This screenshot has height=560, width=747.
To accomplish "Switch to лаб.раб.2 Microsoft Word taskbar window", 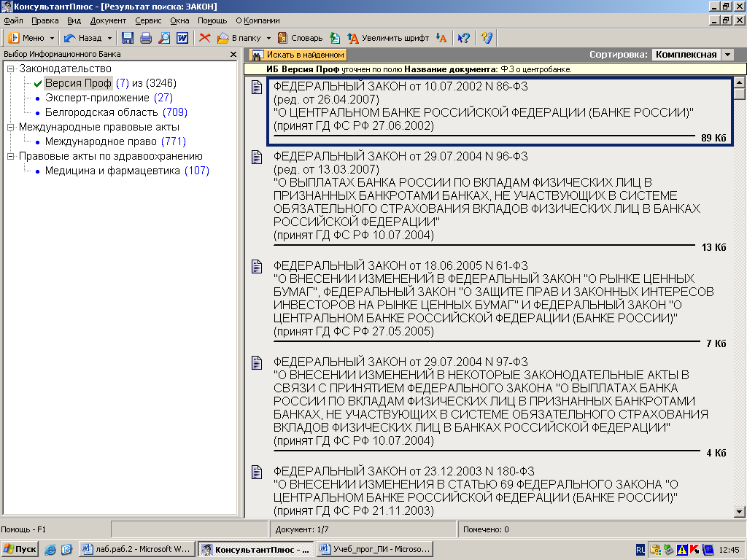I will coord(137,550).
